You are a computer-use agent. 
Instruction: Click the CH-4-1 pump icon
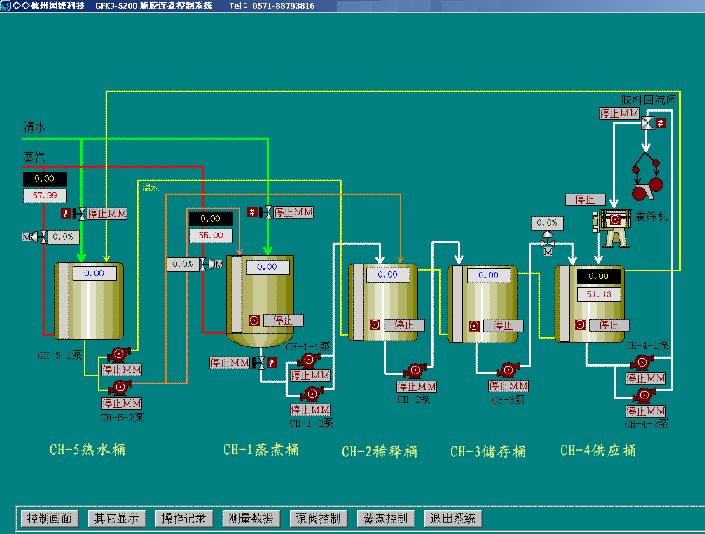(644, 362)
